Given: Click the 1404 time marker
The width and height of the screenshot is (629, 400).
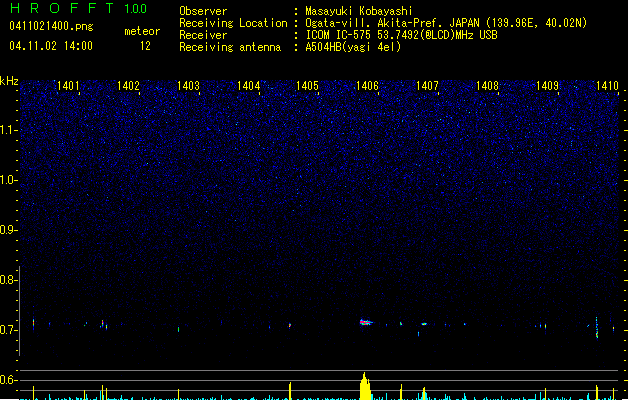Looking at the screenshot, I should [248, 86].
